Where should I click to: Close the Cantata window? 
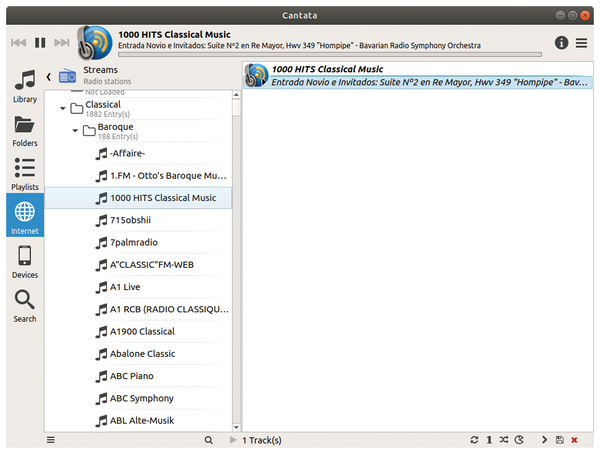tap(585, 15)
